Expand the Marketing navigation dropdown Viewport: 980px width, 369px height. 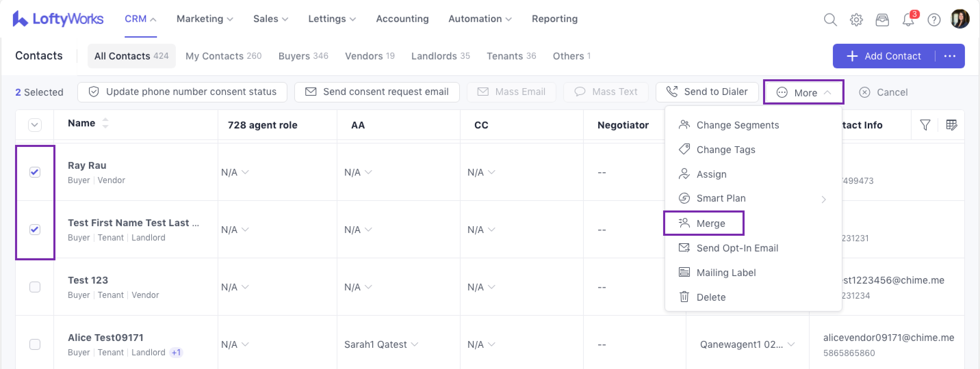[x=205, y=19]
